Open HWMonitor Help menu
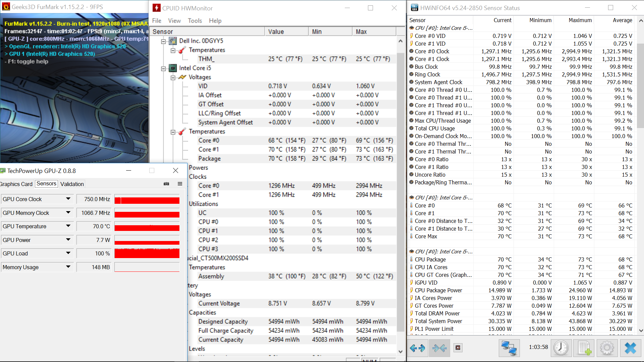Screen dimensions: 644x362 215,21
